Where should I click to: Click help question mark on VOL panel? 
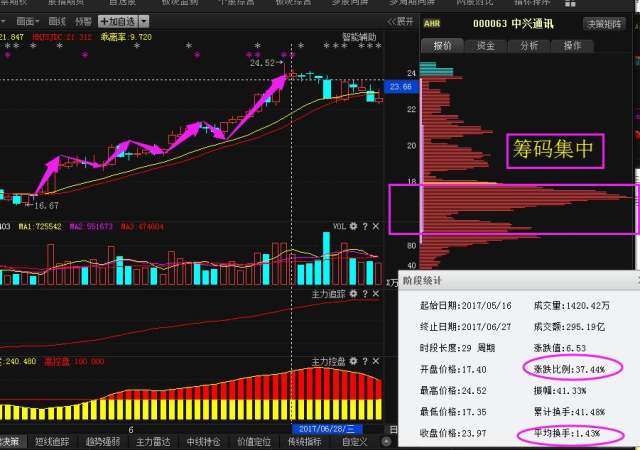(x=364, y=227)
